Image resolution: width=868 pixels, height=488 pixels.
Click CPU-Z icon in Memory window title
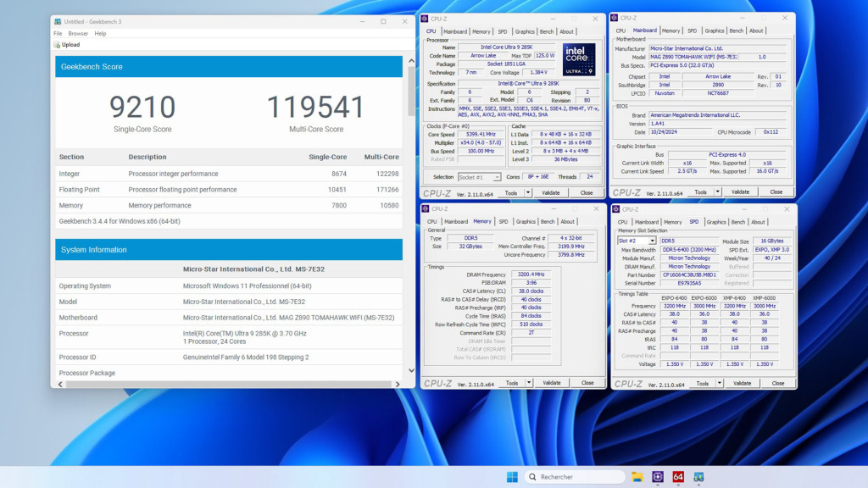(x=426, y=208)
